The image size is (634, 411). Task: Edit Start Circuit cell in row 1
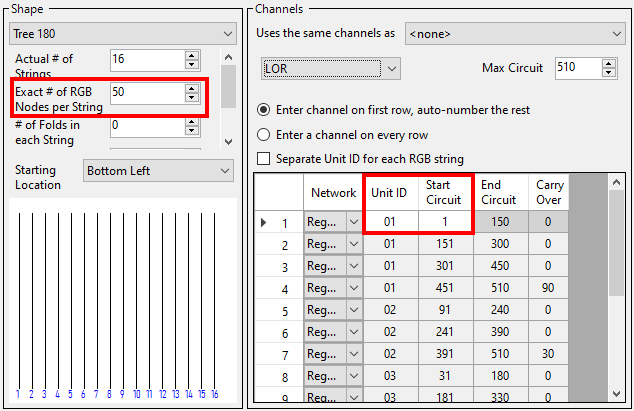444,222
